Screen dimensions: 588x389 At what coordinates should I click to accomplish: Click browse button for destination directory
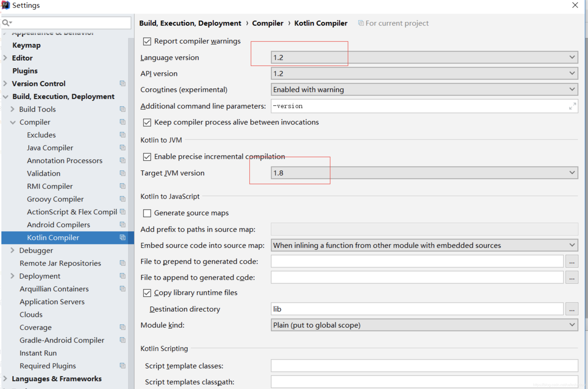click(x=572, y=309)
